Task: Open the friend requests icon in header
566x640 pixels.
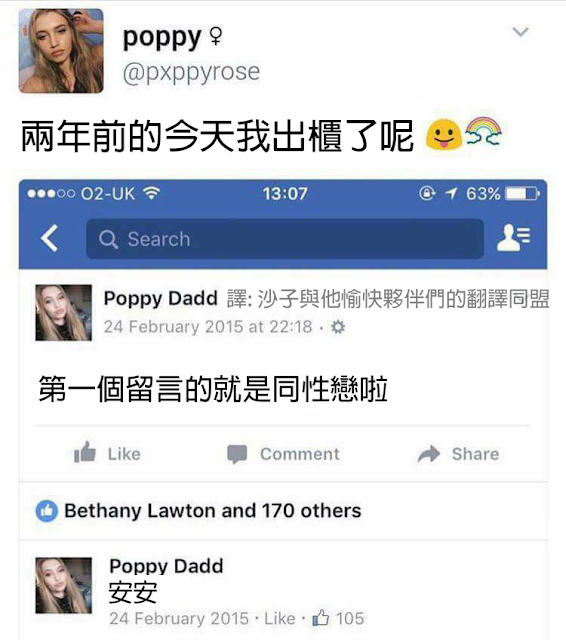Action: tap(513, 238)
